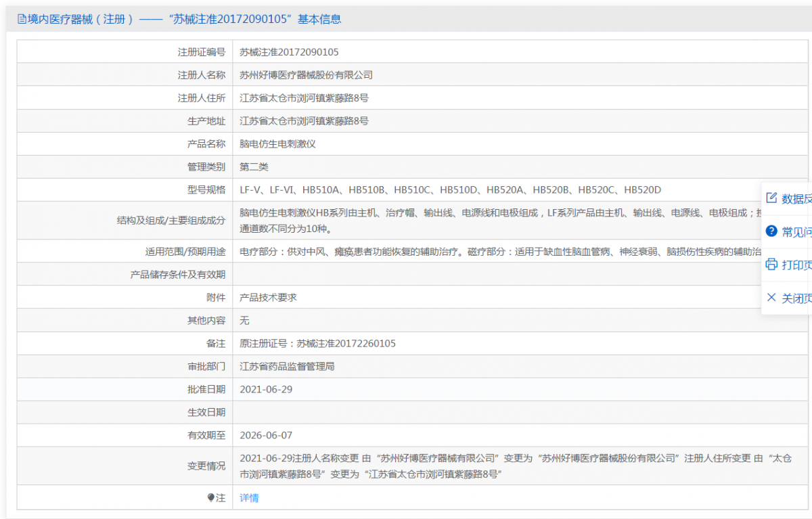This screenshot has width=812, height=519.
Task: Click registration number 苏械注准20172090105 in table
Action: click(x=289, y=52)
